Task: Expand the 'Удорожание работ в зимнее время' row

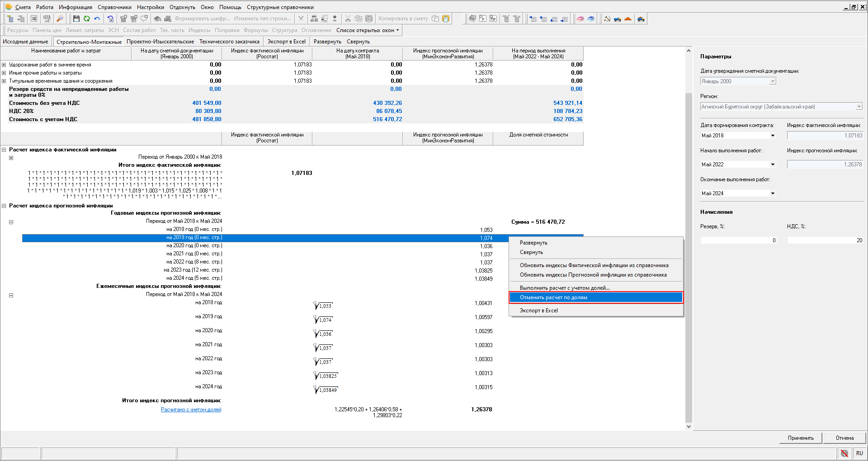Action: point(4,65)
